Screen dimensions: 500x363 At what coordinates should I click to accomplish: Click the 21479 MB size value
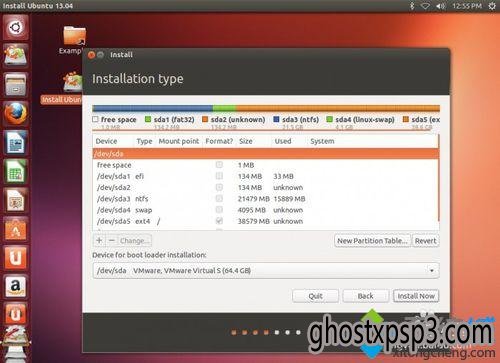[x=253, y=199]
